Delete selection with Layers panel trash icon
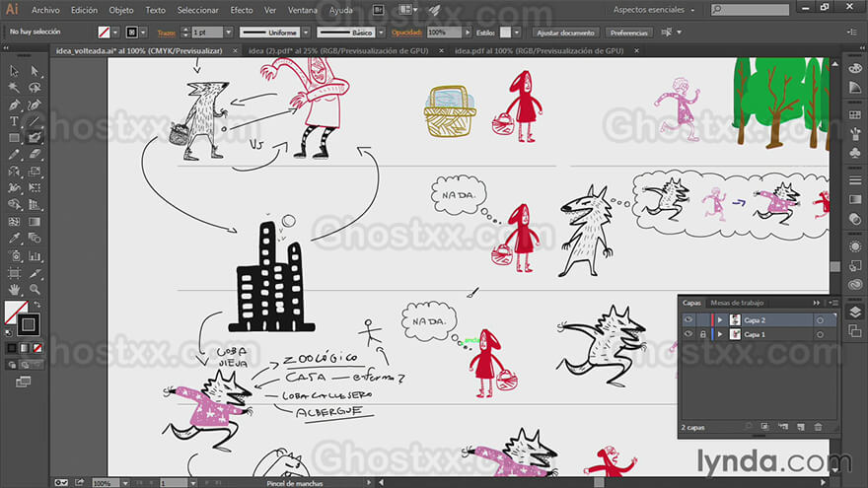The width and height of the screenshot is (868, 488). [818, 427]
